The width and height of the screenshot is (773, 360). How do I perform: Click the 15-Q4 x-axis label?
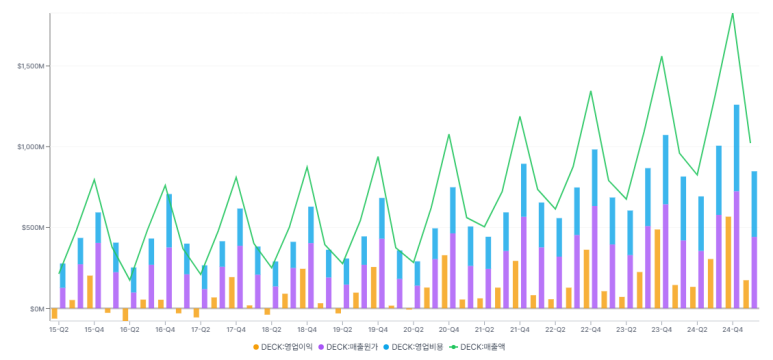click(94, 329)
